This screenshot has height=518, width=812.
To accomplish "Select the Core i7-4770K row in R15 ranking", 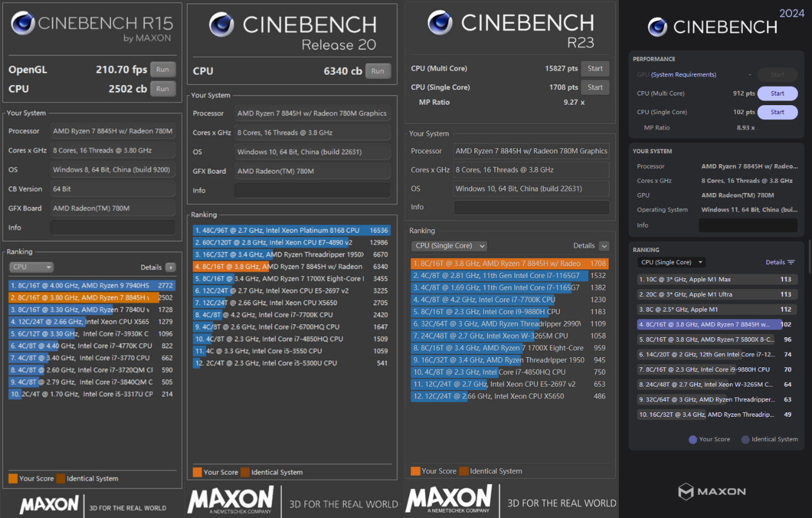I will coord(92,346).
